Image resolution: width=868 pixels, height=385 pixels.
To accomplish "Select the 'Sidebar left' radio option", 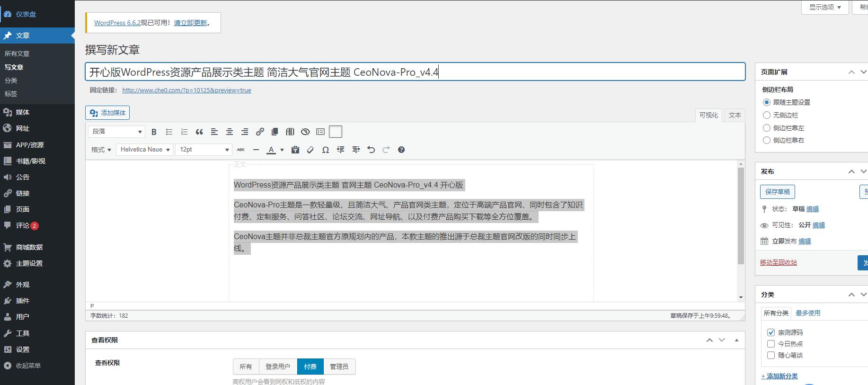I will click(767, 128).
